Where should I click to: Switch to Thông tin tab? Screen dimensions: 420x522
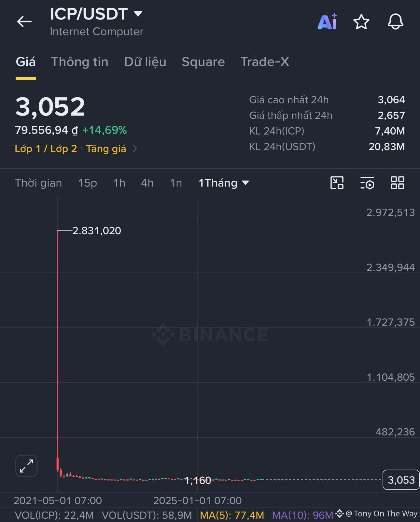coord(79,62)
